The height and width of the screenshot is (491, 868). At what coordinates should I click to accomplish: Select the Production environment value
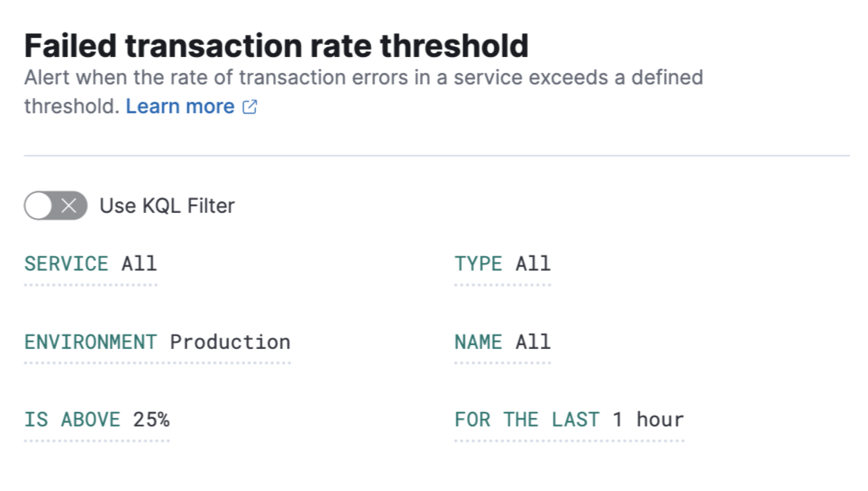tap(231, 342)
